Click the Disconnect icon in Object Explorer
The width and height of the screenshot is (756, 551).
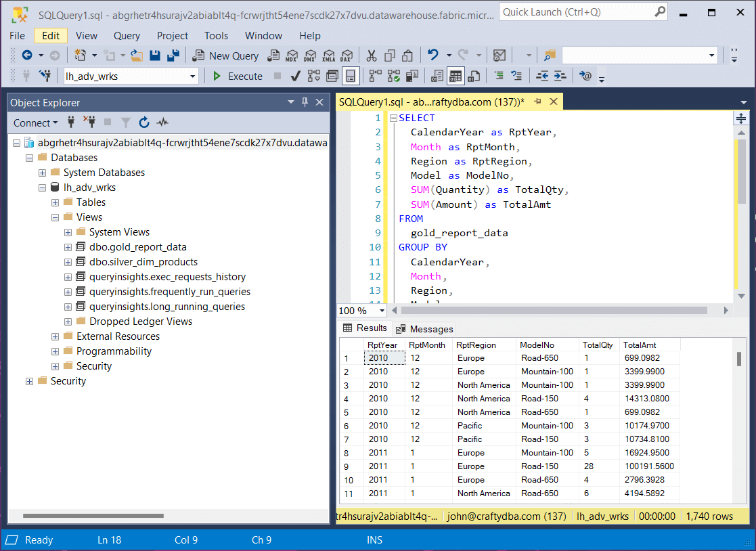89,123
